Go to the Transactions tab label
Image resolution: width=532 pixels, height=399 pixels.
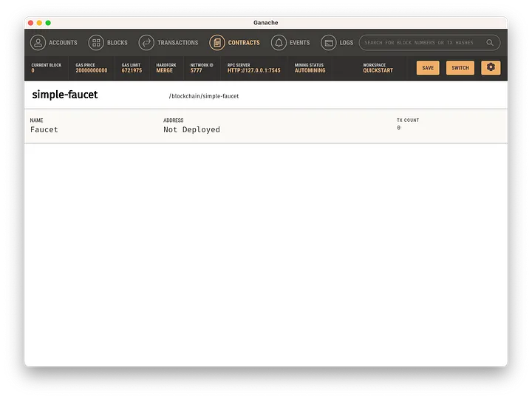pyautogui.click(x=178, y=43)
